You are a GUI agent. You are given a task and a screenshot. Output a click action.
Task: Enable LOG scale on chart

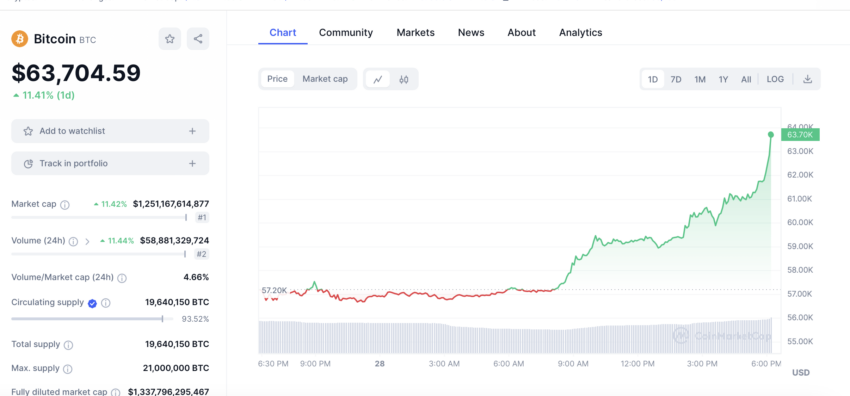(775, 79)
